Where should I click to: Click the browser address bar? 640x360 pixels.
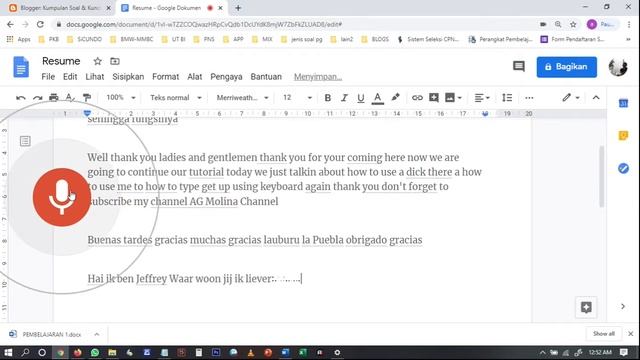click(294, 24)
